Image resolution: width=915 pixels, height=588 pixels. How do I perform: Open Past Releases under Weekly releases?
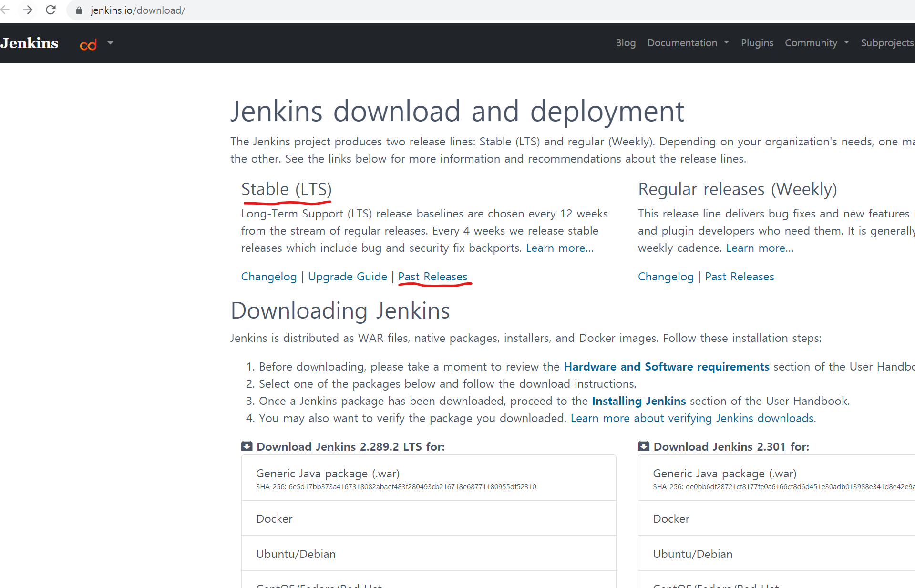pos(740,277)
